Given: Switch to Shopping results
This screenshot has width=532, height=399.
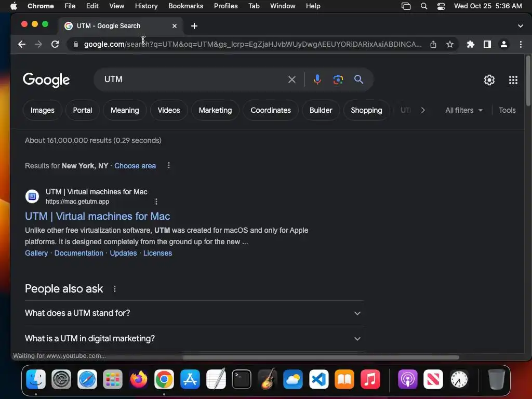Looking at the screenshot, I should pos(366,110).
